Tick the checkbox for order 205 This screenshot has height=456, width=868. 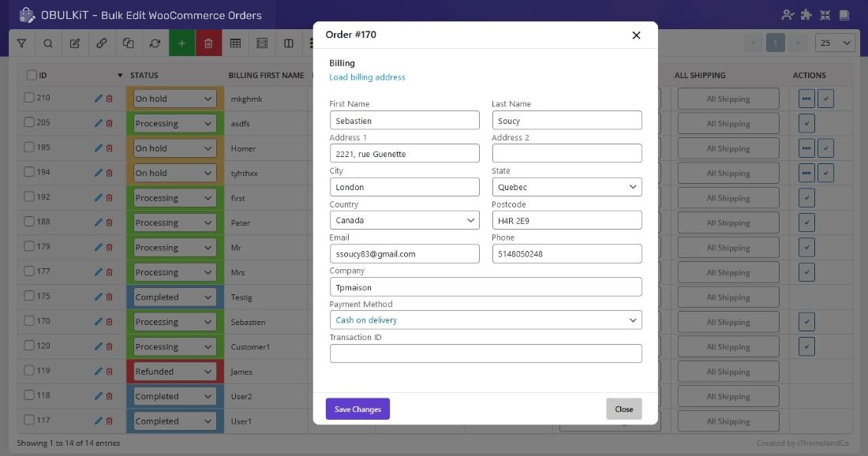click(x=29, y=123)
